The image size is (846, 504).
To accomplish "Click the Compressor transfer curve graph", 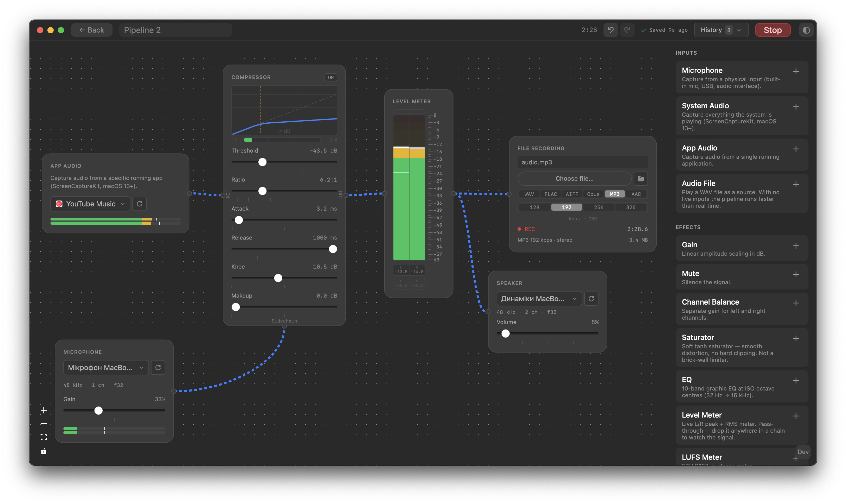I will coord(284,110).
